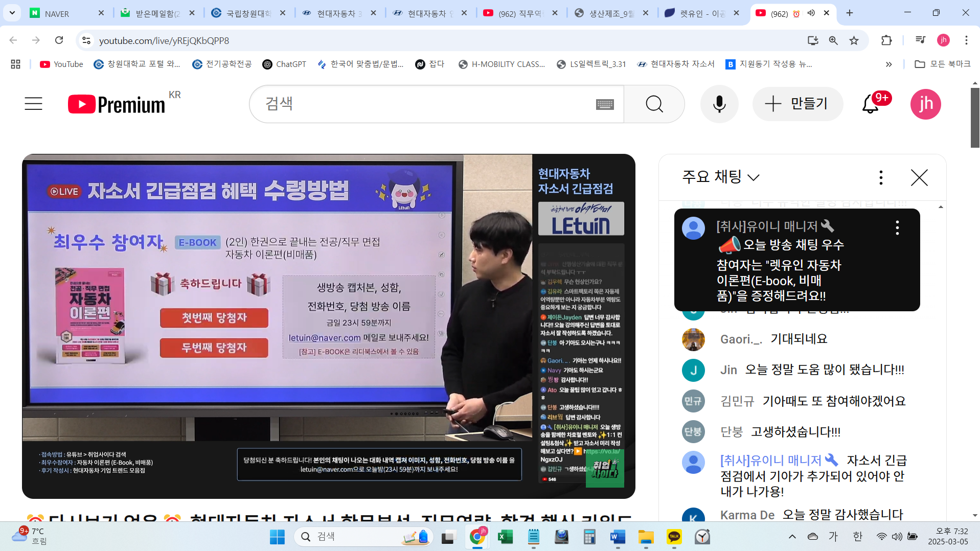
Task: Bookmark this page with the star
Action: point(854,40)
